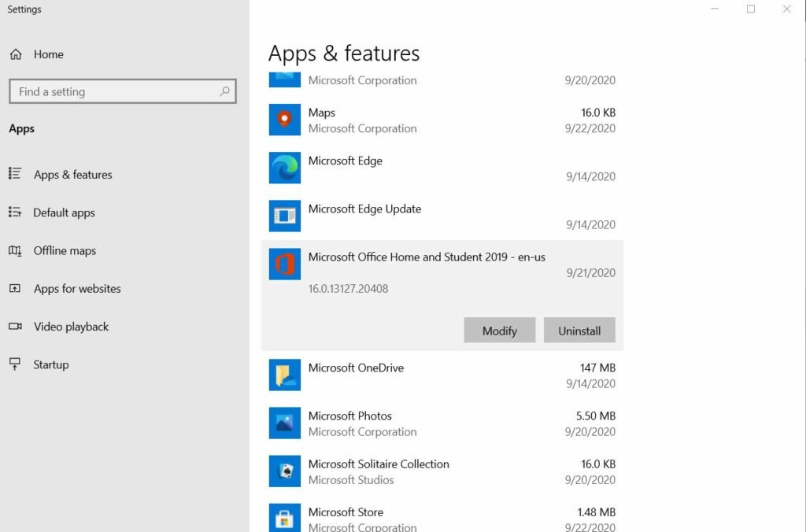Image resolution: width=806 pixels, height=532 pixels.
Task: Open Apps for websites settings
Action: (77, 289)
